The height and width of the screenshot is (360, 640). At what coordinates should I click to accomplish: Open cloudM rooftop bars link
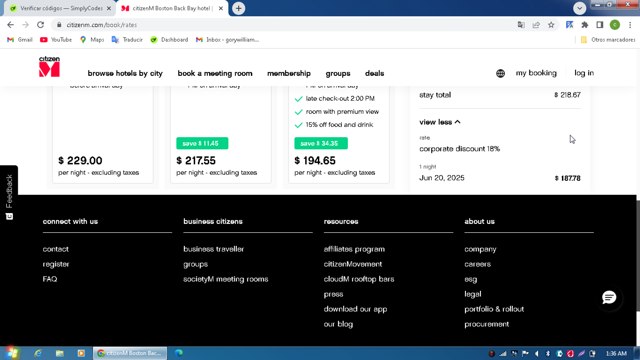[359, 279]
